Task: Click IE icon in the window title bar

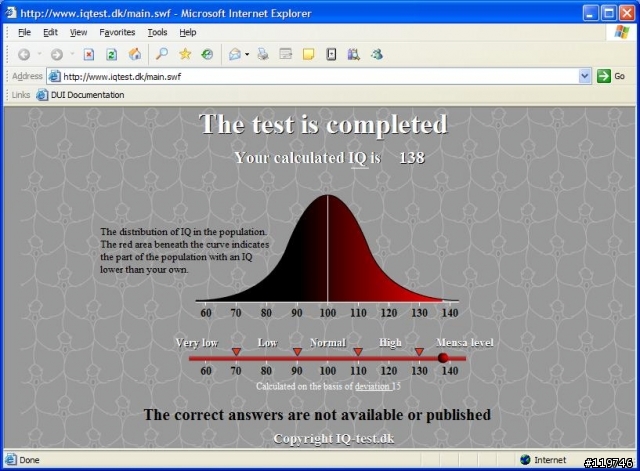Action: [x=11, y=13]
